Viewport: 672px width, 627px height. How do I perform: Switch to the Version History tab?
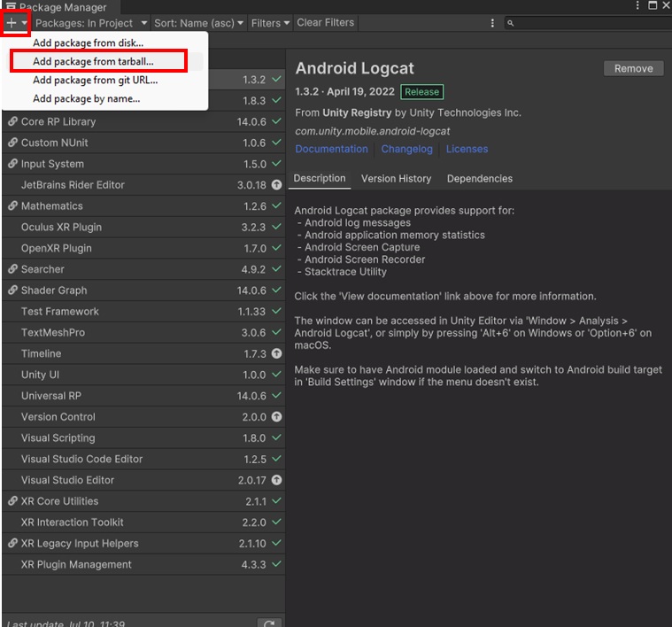pos(396,178)
